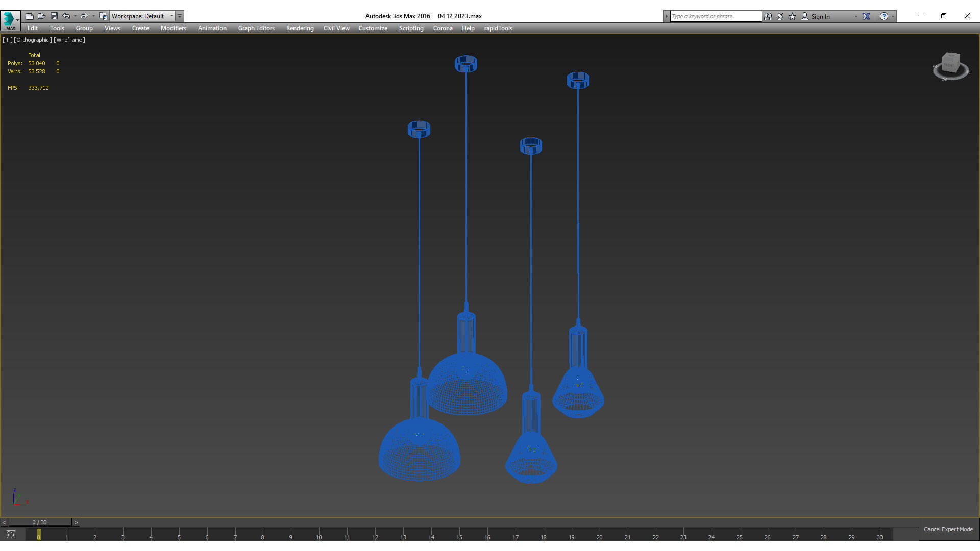Click the Favorites star icon
Viewport: 980px width, 551px height.
coord(793,16)
